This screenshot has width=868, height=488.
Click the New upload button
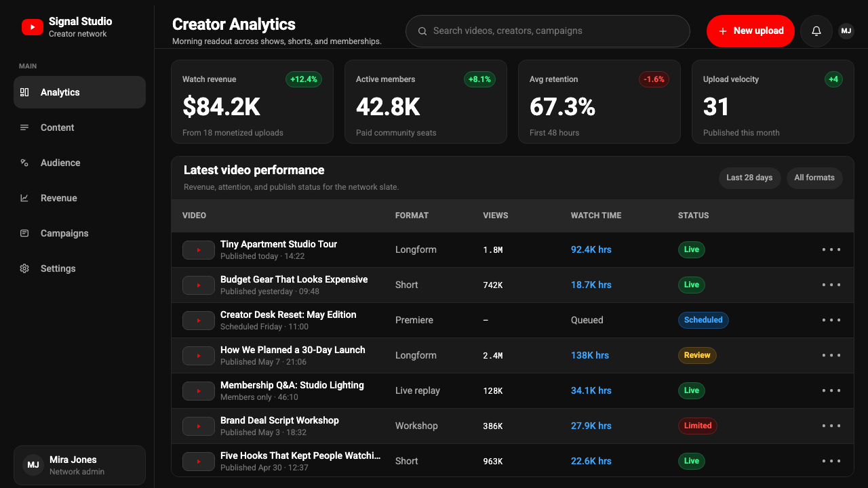click(x=750, y=31)
